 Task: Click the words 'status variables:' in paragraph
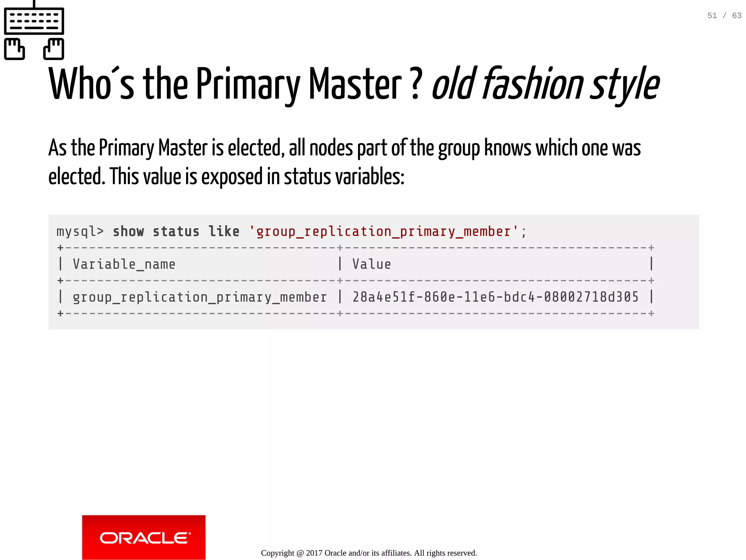pyautogui.click(x=344, y=177)
